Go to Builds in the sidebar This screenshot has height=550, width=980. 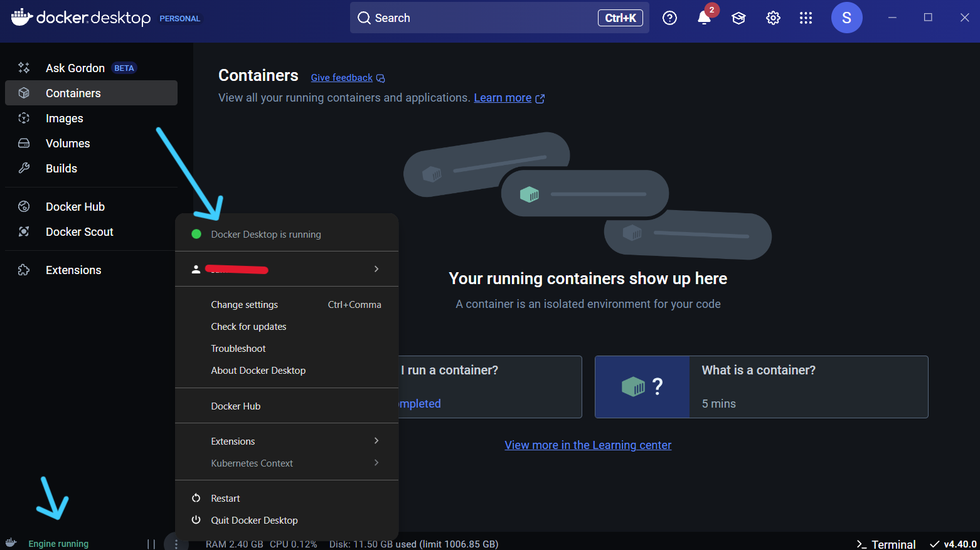(91, 168)
